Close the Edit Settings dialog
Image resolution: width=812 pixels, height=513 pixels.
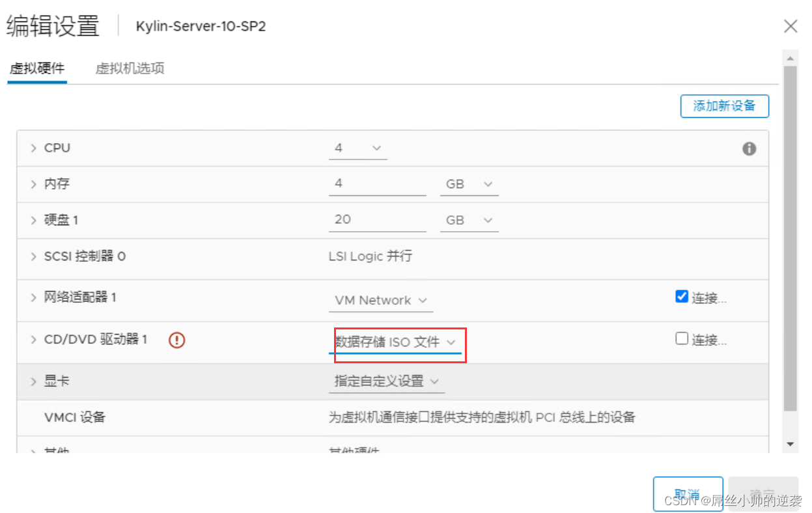tap(791, 26)
